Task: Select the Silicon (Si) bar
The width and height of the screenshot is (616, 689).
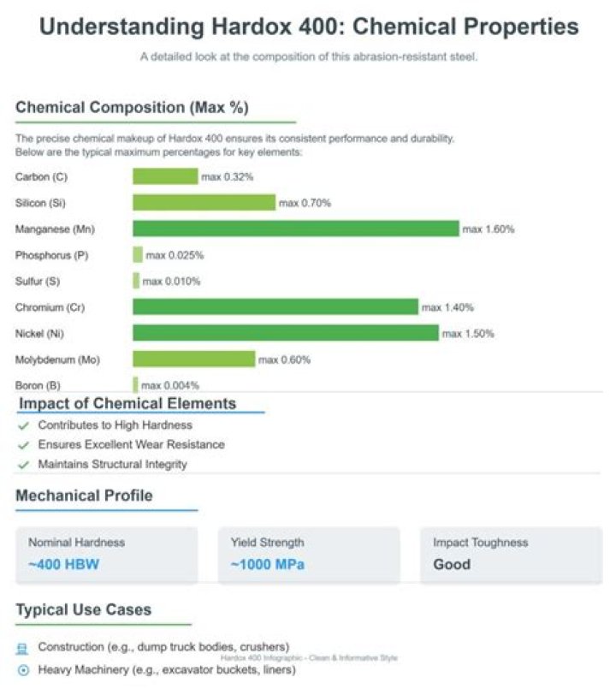Action: [x=204, y=203]
